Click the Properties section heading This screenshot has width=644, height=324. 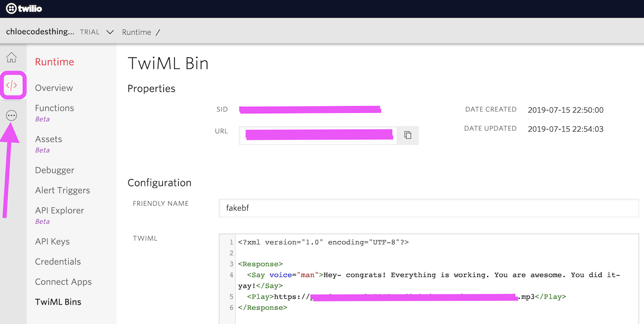151,89
